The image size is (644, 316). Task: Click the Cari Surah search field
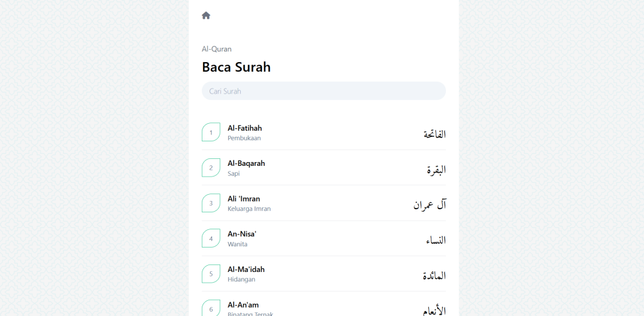click(323, 91)
